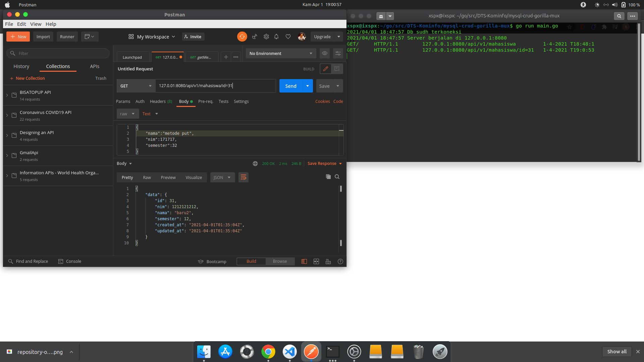Expand the No Environment selector

280,53
